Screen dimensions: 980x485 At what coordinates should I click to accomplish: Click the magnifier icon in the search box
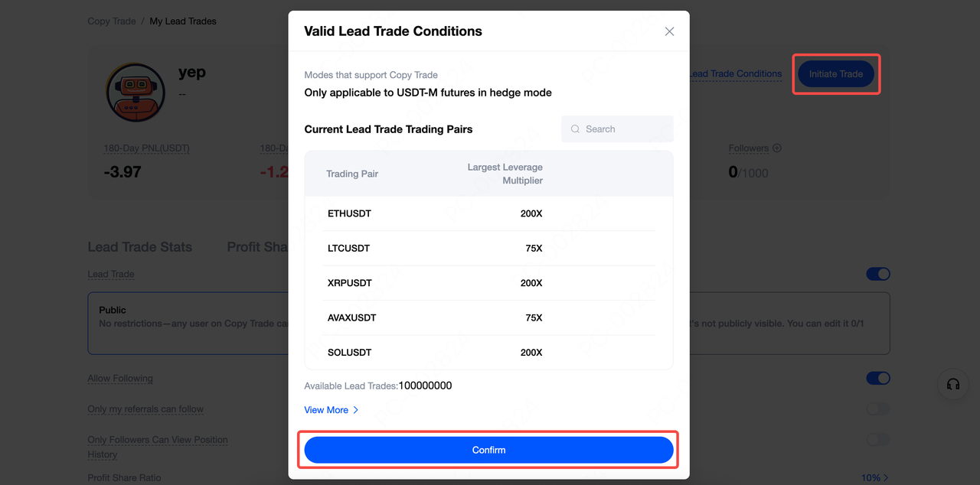576,129
